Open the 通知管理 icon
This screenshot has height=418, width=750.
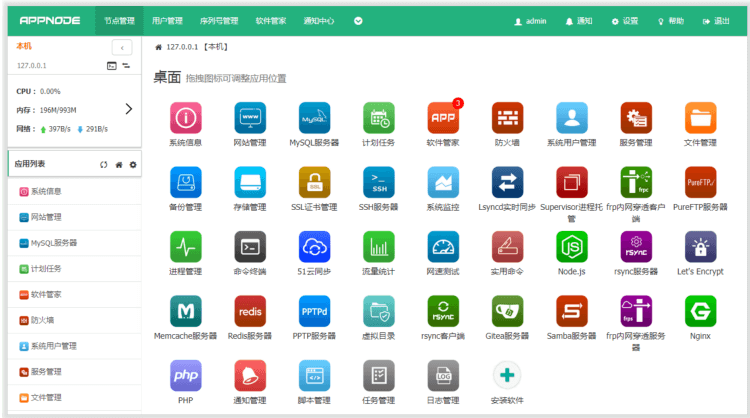pos(250,376)
